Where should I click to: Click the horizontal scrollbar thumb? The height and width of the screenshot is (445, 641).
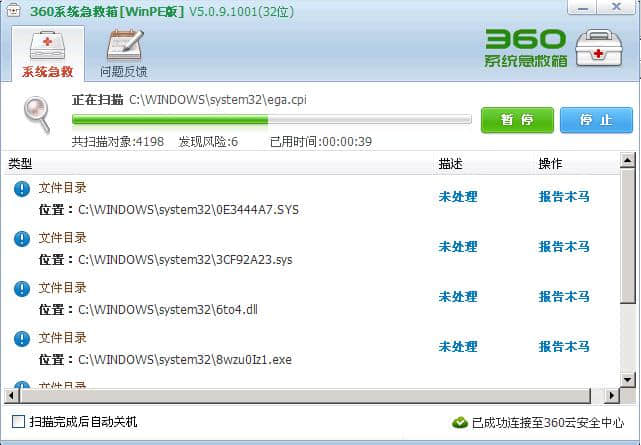tap(305, 395)
